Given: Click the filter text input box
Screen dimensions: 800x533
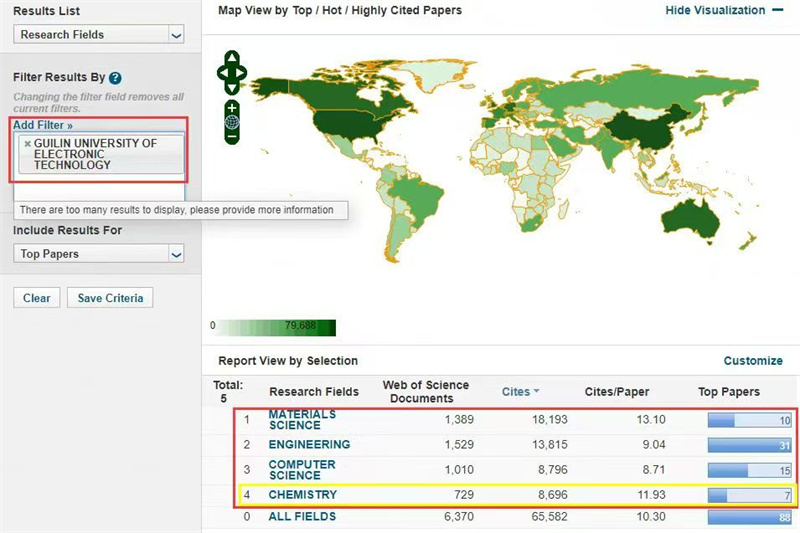Looking at the screenshot, I should pyautogui.click(x=98, y=190).
